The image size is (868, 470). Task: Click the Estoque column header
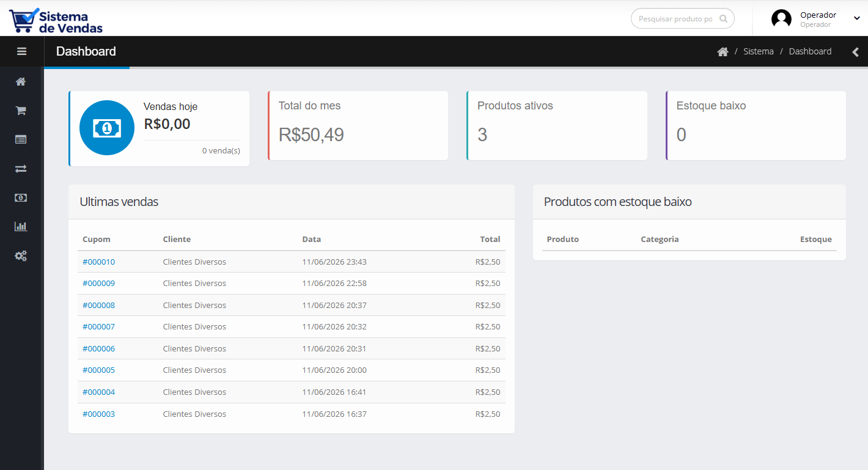coord(816,239)
